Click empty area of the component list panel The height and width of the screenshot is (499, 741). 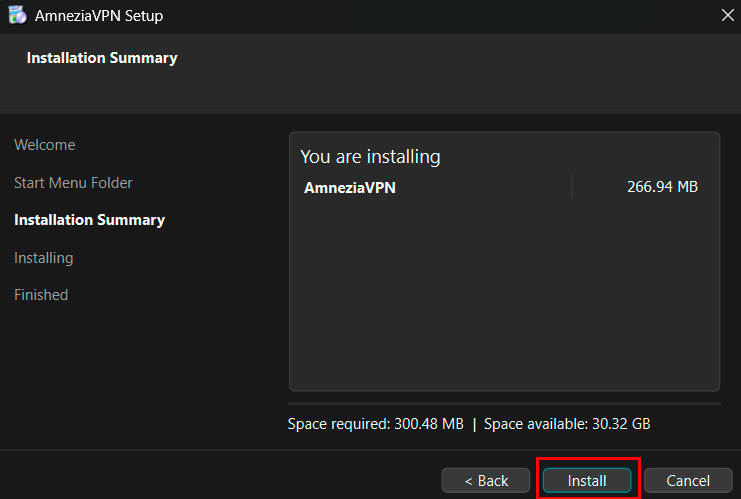click(504, 300)
